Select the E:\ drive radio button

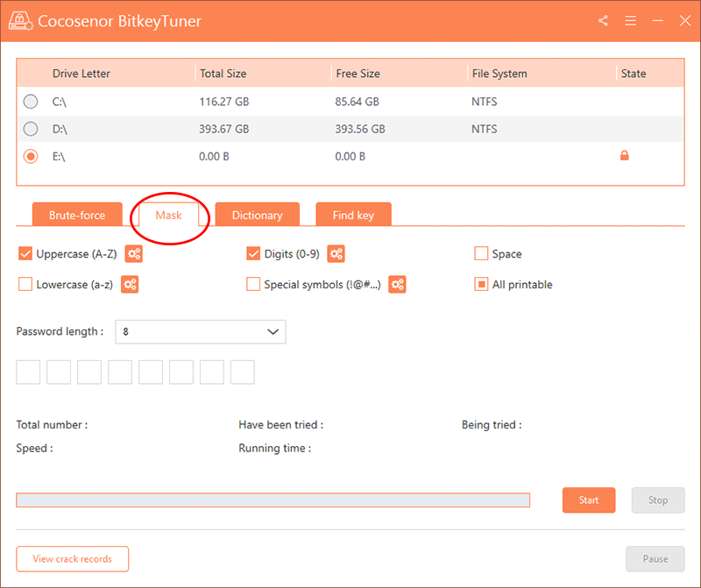(x=31, y=156)
